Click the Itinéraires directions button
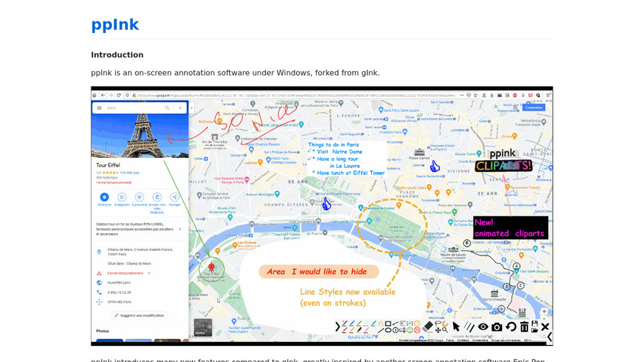This screenshot has height=362, width=644. point(104,199)
